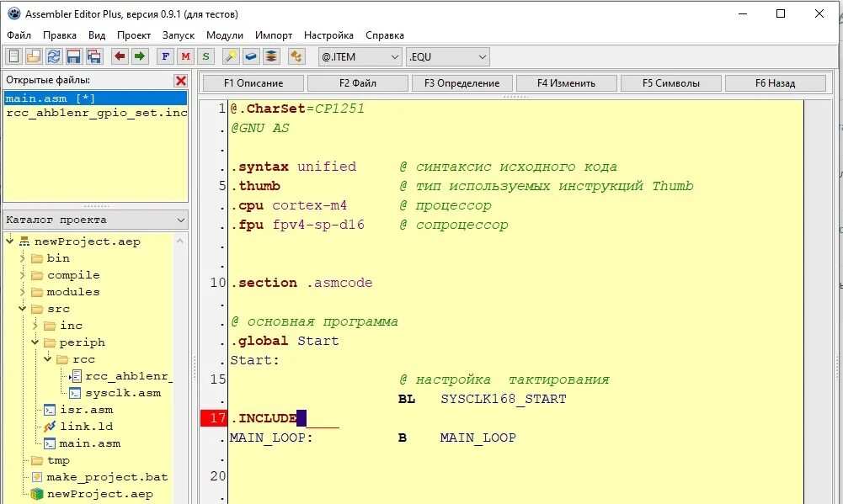Click the blue F toolbar icon
Viewport: 843px width, 504px height.
click(166, 56)
